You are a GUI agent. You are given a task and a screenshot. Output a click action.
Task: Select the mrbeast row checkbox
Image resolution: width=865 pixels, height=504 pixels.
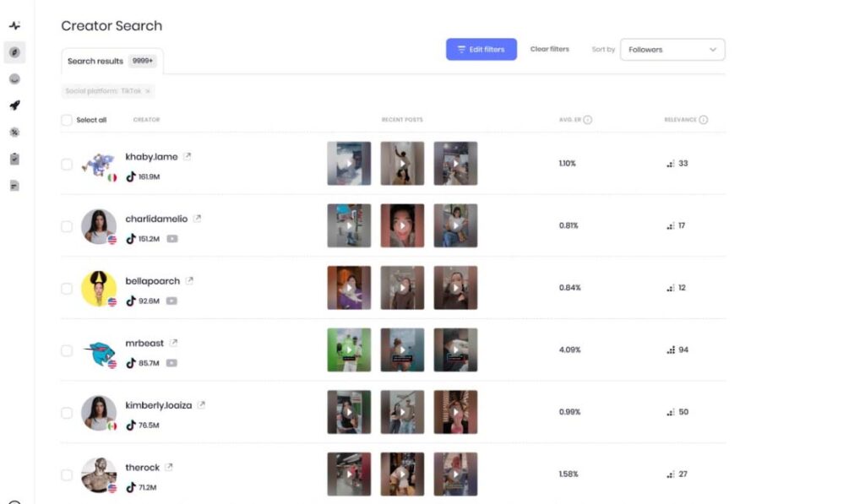click(67, 350)
